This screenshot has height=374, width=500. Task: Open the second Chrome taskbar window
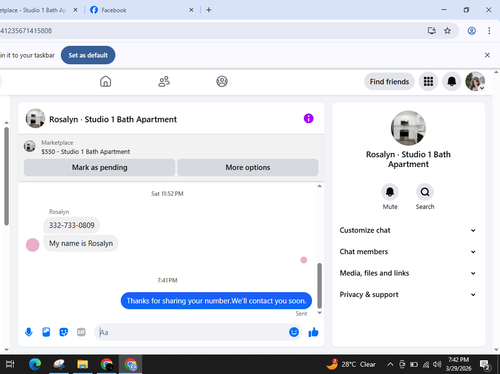tap(130, 364)
